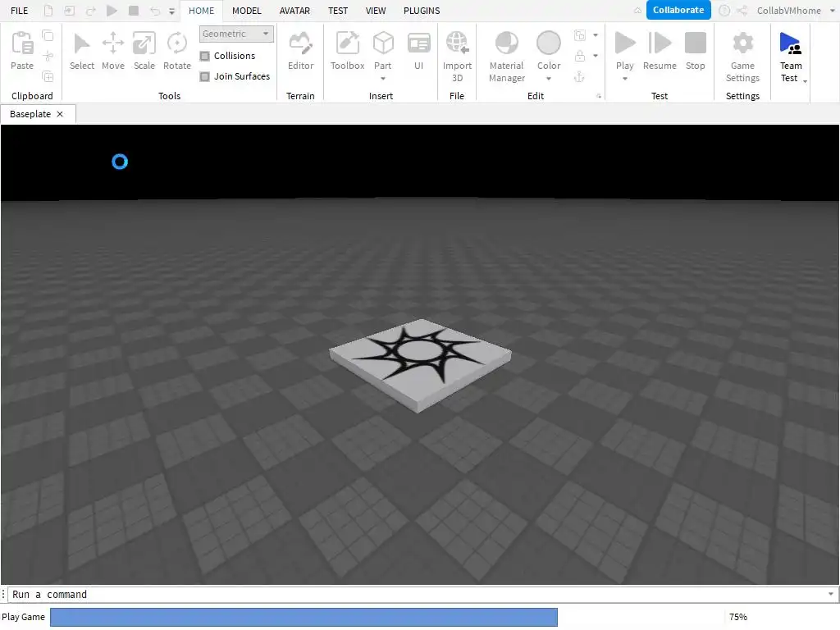Click the New file icon in quick access bar

(48, 10)
